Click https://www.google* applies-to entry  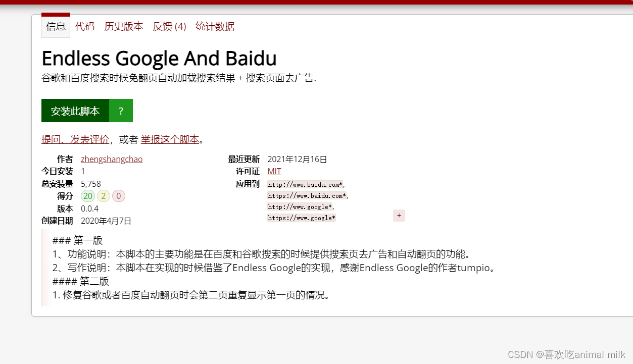point(302,218)
